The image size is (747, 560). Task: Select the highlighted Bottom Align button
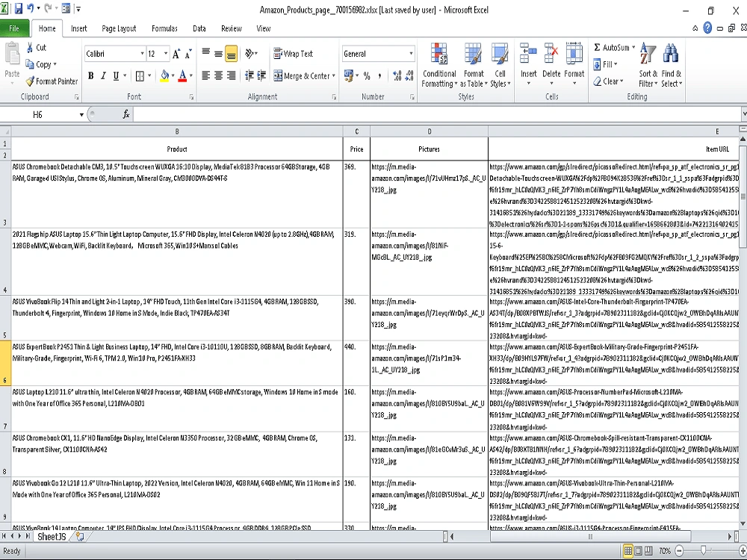point(231,54)
